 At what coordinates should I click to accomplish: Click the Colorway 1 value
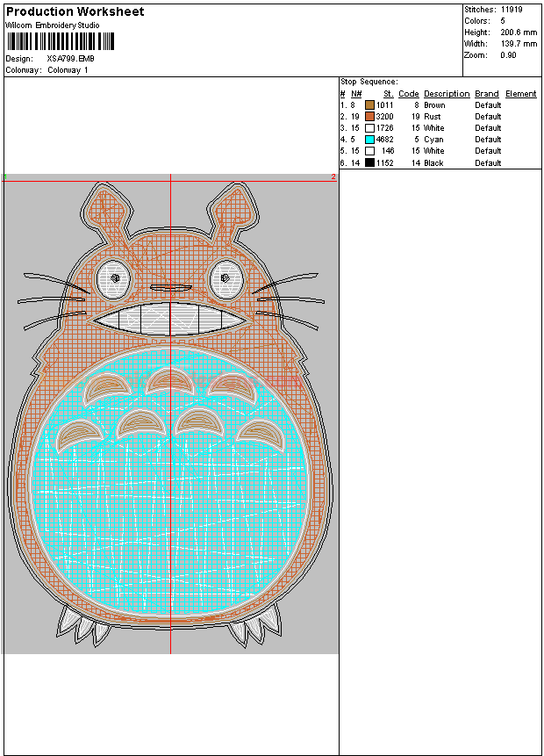[68, 70]
